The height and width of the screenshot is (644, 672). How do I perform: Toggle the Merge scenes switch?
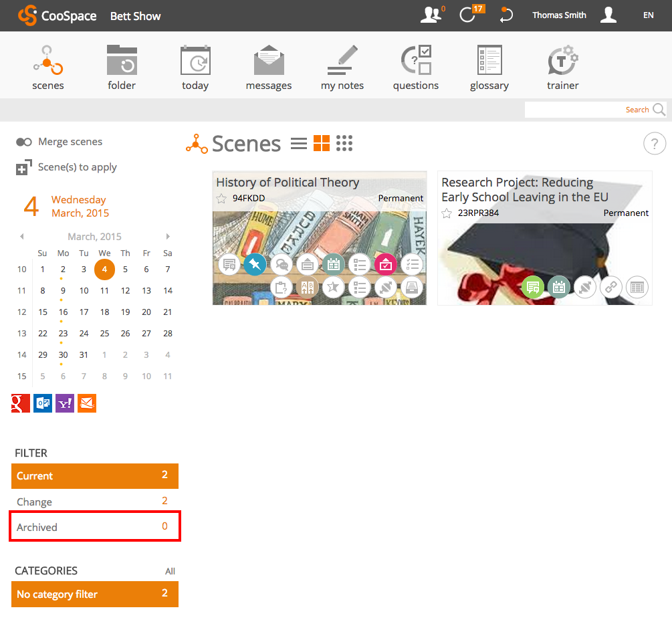(24, 142)
